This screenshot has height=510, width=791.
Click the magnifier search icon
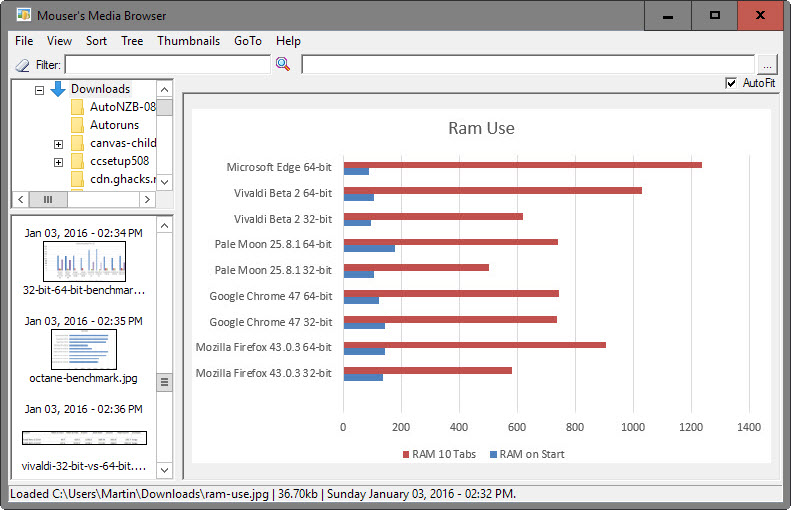point(283,64)
